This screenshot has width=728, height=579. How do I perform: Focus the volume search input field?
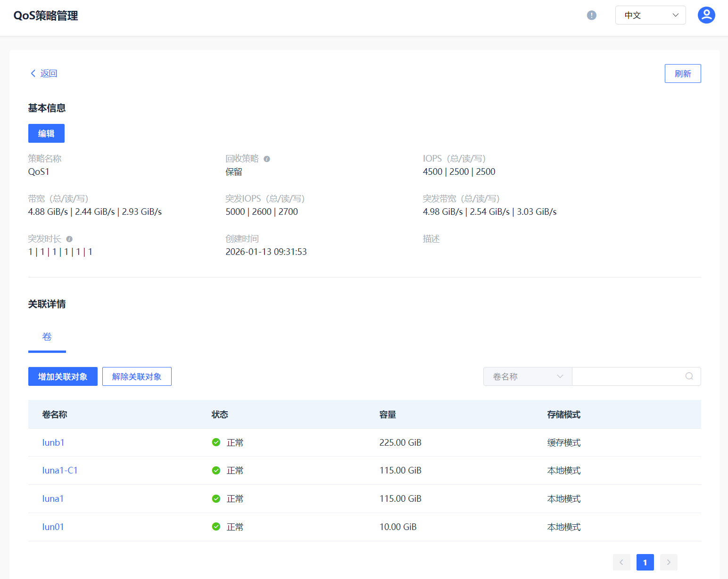point(627,376)
